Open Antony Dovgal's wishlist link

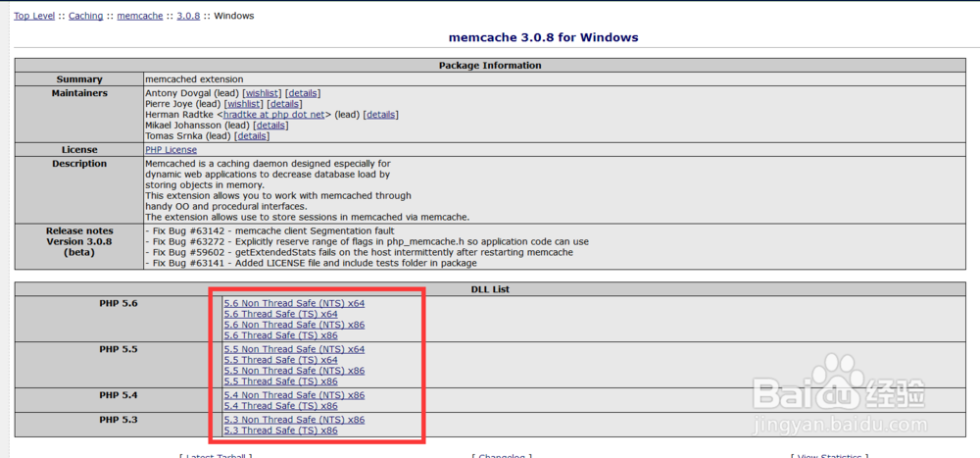click(x=262, y=93)
